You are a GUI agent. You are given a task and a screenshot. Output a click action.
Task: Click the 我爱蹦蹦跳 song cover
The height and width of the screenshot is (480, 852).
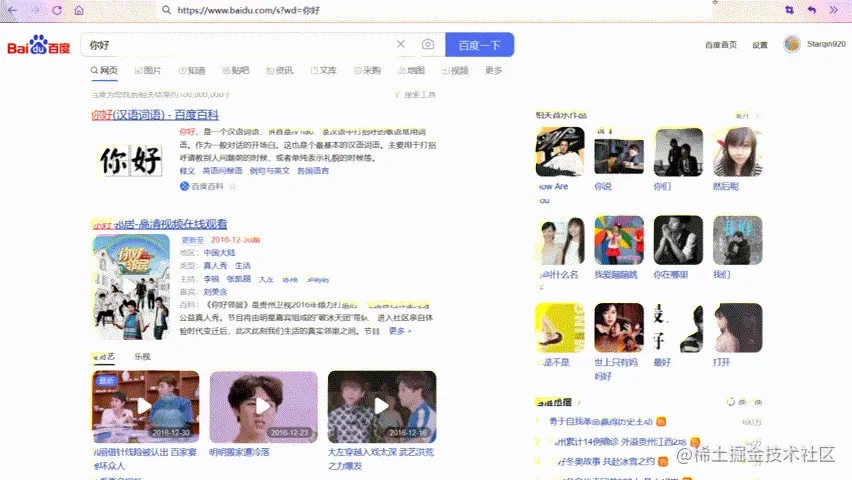coord(619,240)
